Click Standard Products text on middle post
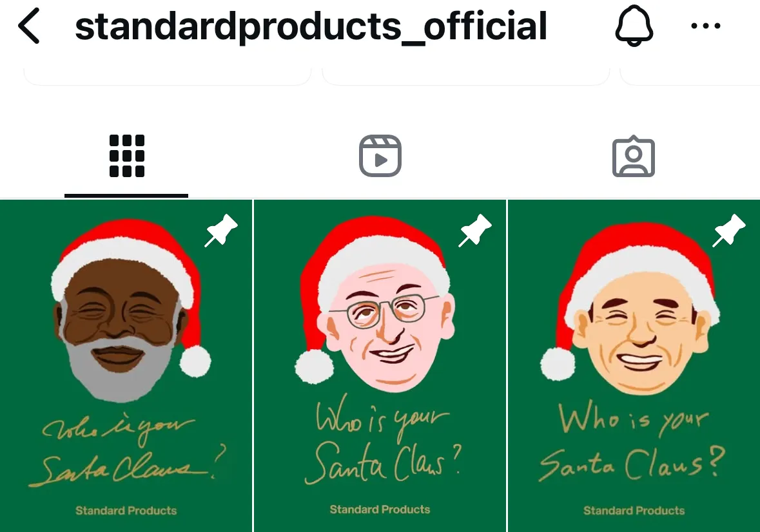760x532 pixels. pos(380,509)
